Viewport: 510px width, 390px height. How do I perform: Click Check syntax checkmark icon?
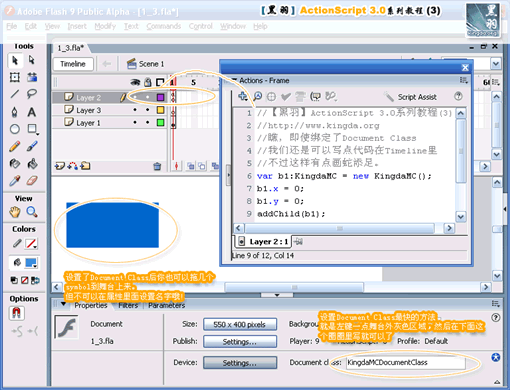(x=286, y=97)
